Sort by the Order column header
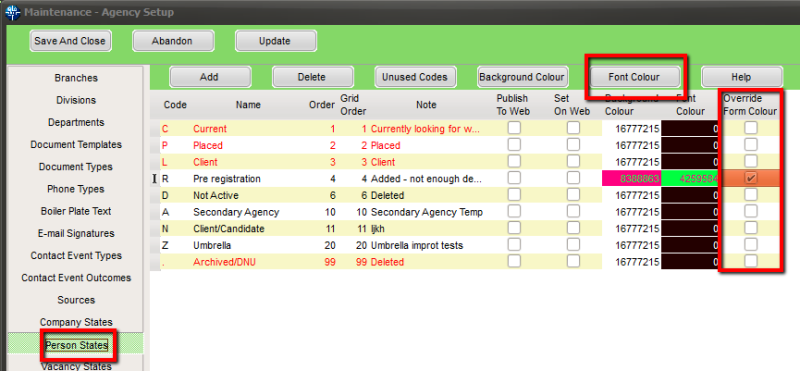 322,105
